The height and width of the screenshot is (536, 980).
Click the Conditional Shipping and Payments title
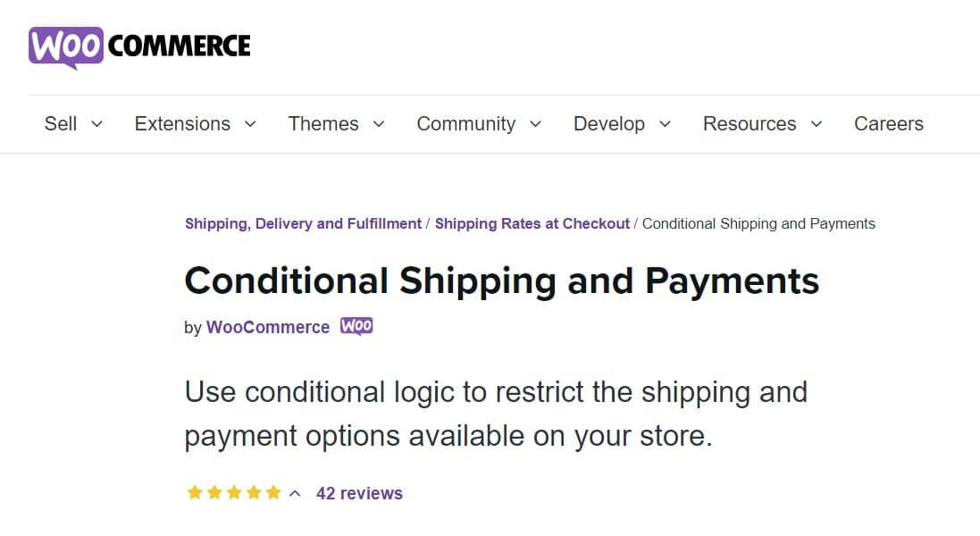coord(501,280)
